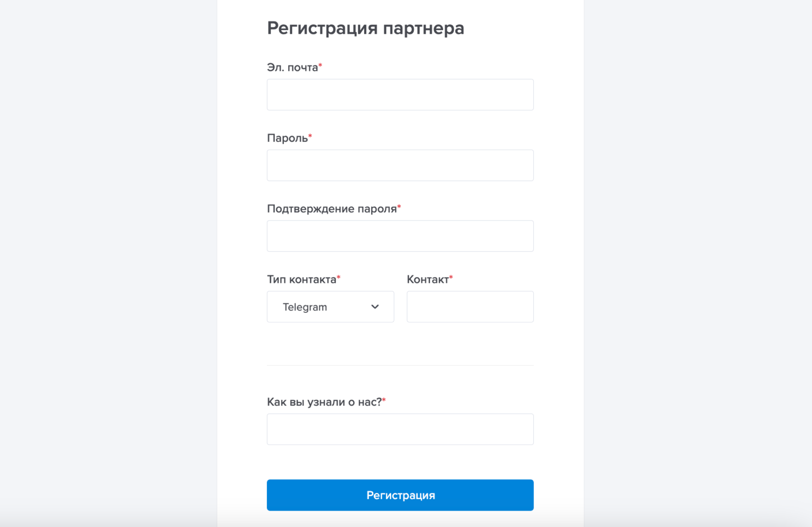Click the Тип контакта label
This screenshot has height=527, width=812.
tap(301, 280)
